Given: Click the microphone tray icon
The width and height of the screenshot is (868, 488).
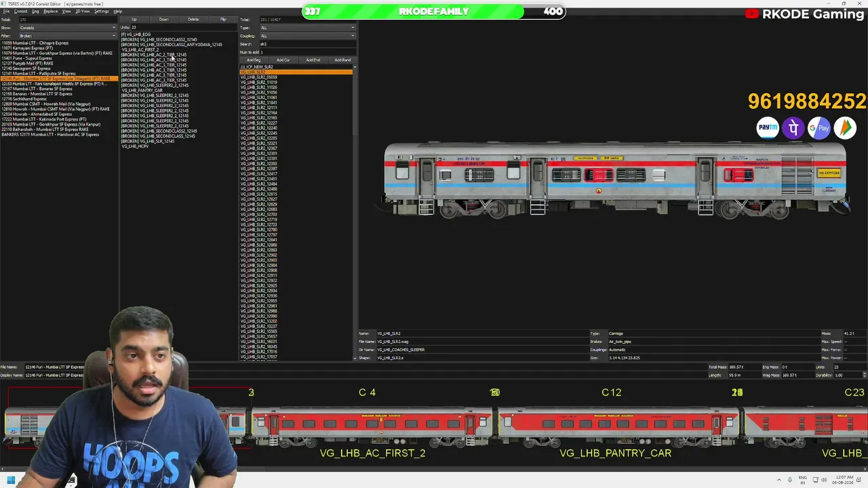Looking at the screenshot, I should point(791,481).
